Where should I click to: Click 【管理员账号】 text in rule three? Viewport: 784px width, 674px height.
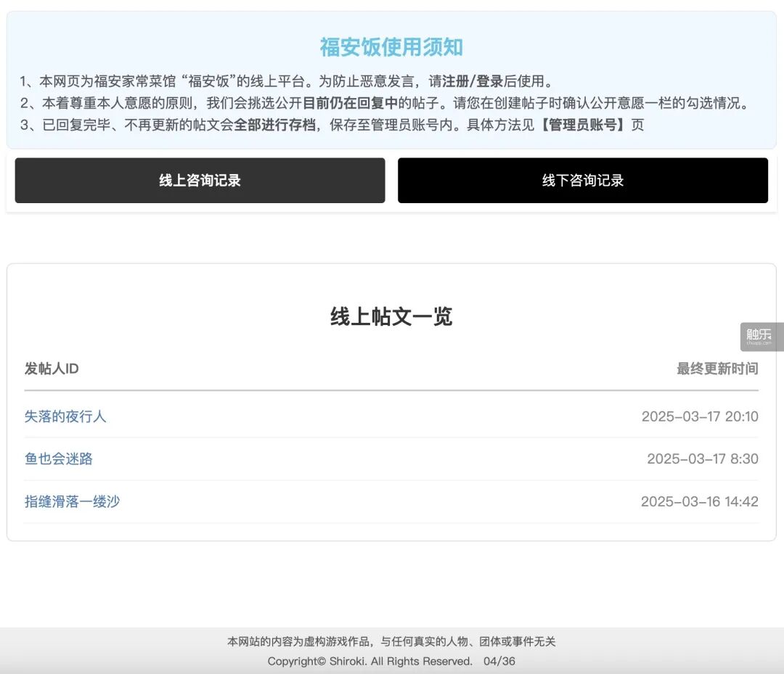582,124
